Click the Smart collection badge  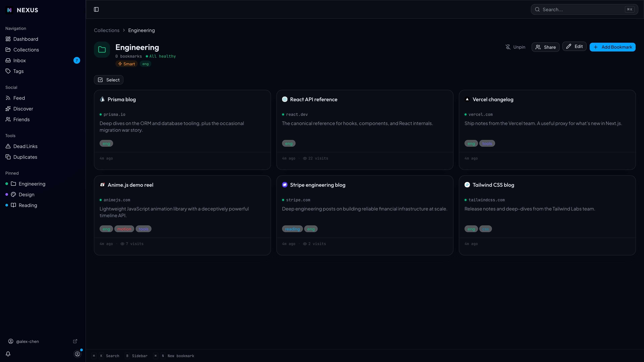(126, 64)
